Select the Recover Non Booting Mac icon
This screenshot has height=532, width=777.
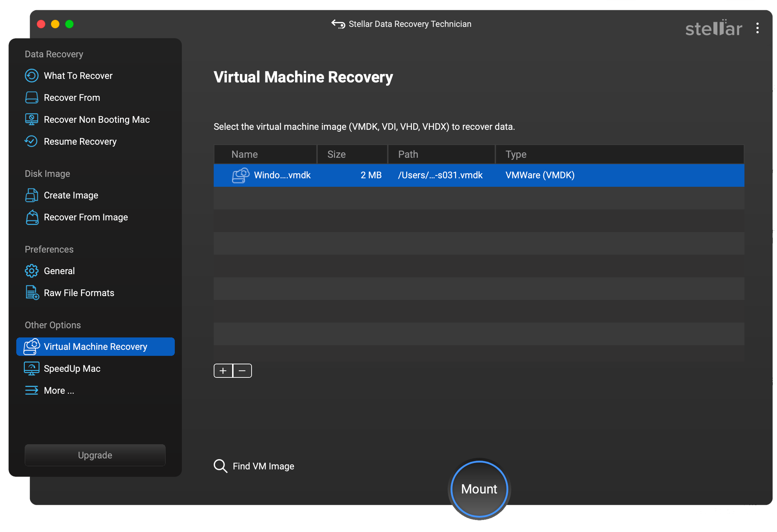(x=31, y=119)
